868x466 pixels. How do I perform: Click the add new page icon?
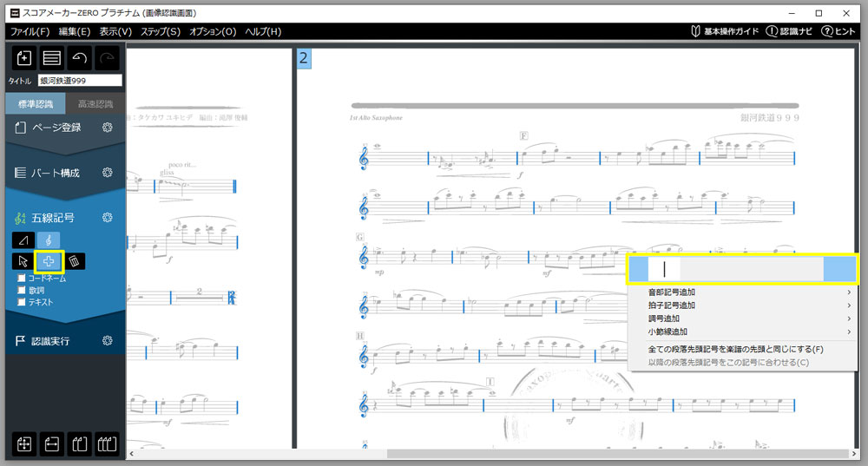[24, 57]
